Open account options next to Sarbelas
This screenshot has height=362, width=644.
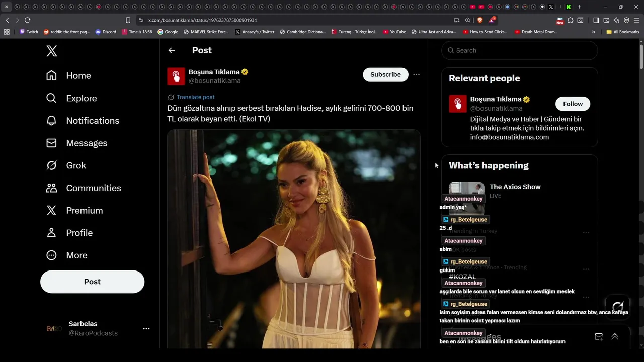(x=146, y=328)
